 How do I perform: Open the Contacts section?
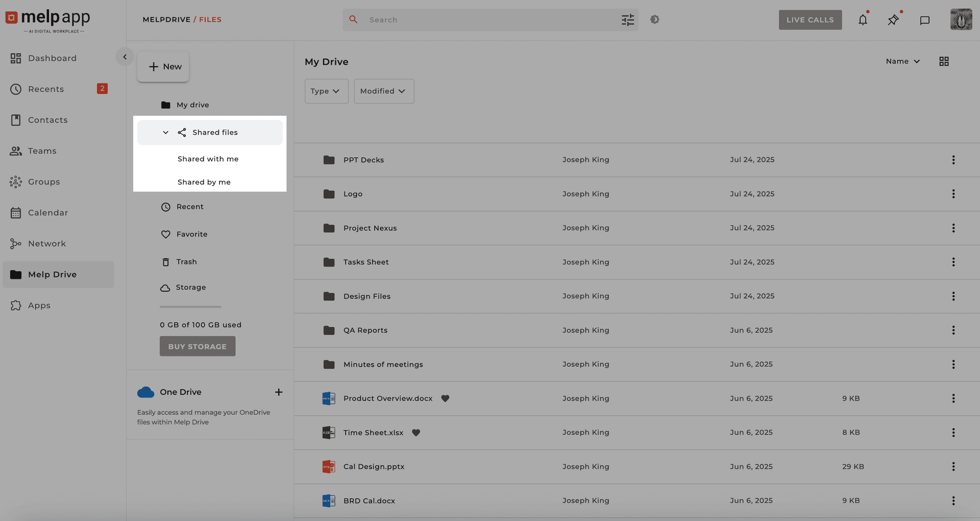[x=47, y=120]
